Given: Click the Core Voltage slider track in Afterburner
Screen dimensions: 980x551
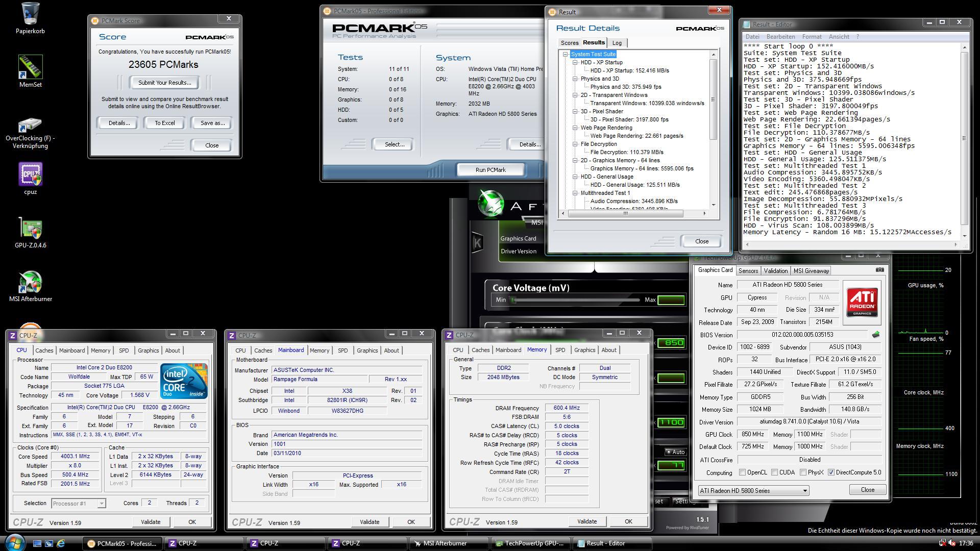Looking at the screenshot, I should tap(576, 300).
